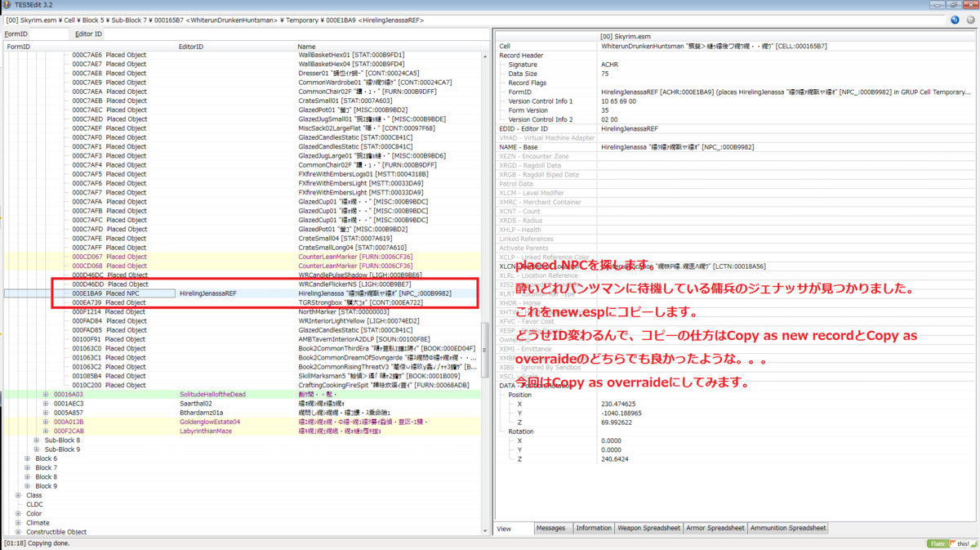Select the 00100F91 AMBTavernInteriorA2DLP row
Screen dimensions: 980x550
pos(243,339)
